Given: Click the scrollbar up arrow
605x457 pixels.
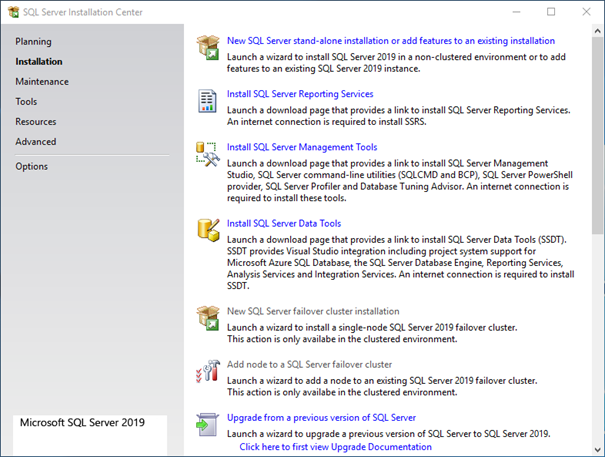Looking at the screenshot, I should [598, 31].
